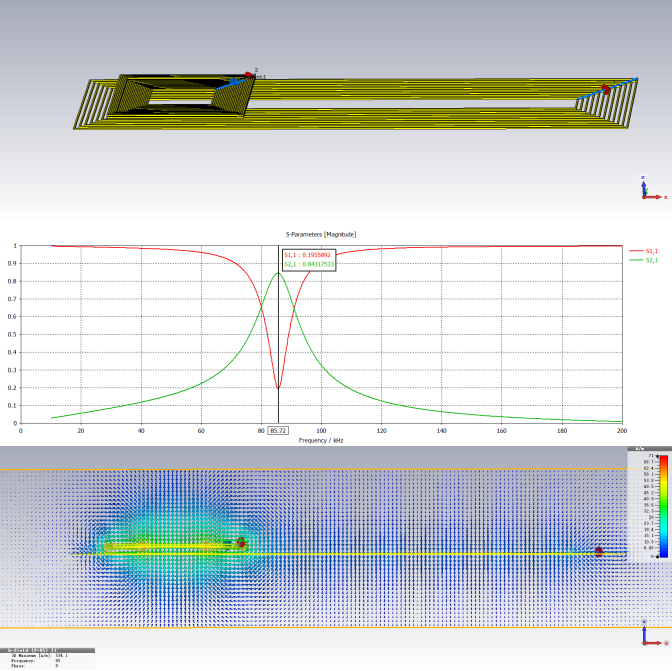This screenshot has height=671, width=672.
Task: Click the S1,1 : 0.1955892 marker readout
Action: [x=307, y=255]
